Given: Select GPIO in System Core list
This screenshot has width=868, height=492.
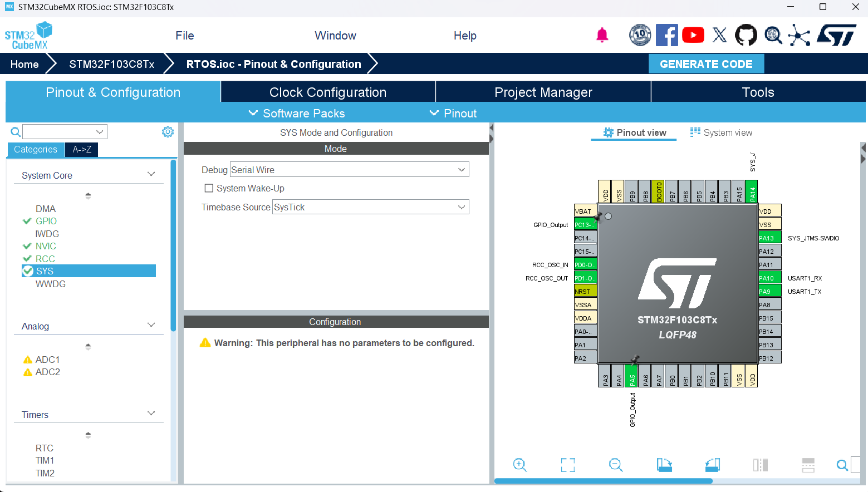Looking at the screenshot, I should (x=46, y=221).
